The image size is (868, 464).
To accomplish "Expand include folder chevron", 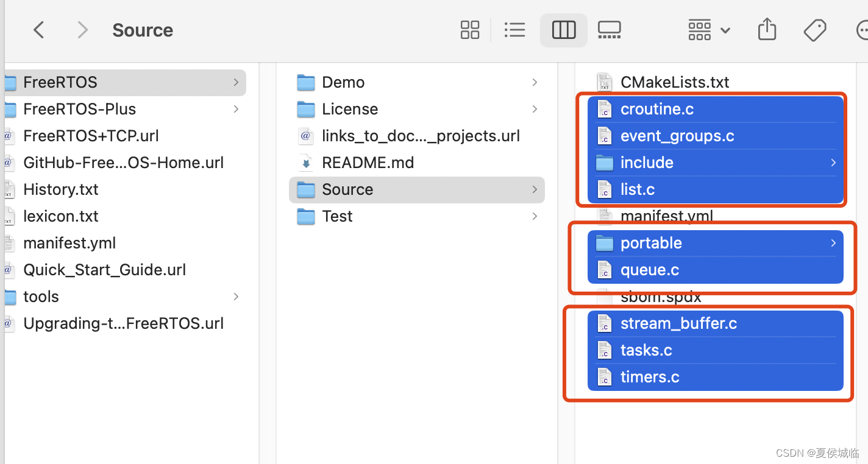I will coord(833,163).
